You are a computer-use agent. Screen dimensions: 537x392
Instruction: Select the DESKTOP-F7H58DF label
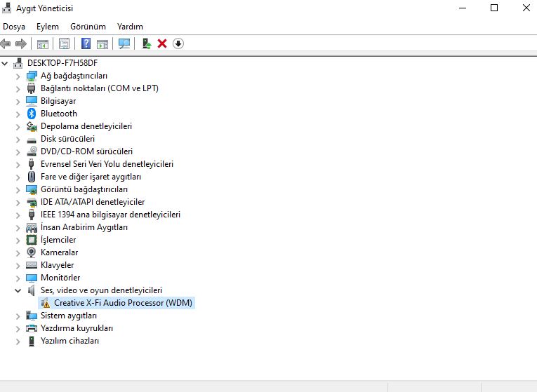pos(62,63)
